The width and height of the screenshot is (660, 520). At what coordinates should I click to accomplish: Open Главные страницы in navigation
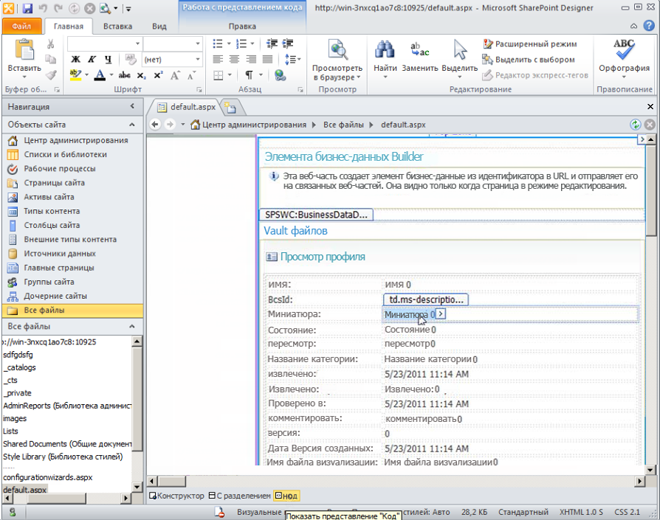(x=59, y=268)
